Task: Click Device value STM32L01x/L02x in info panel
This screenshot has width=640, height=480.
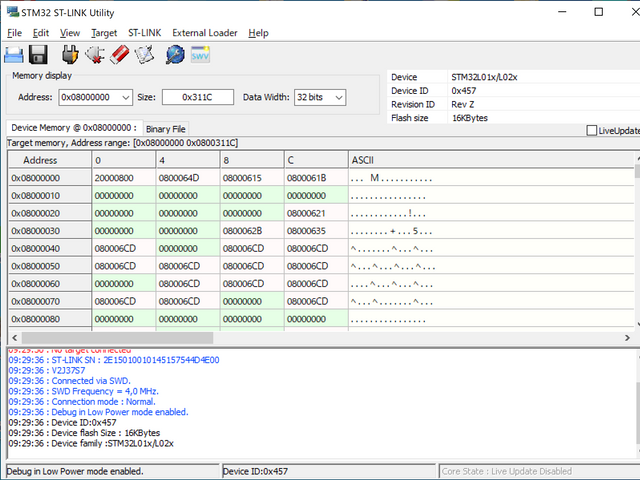Action: coord(484,77)
